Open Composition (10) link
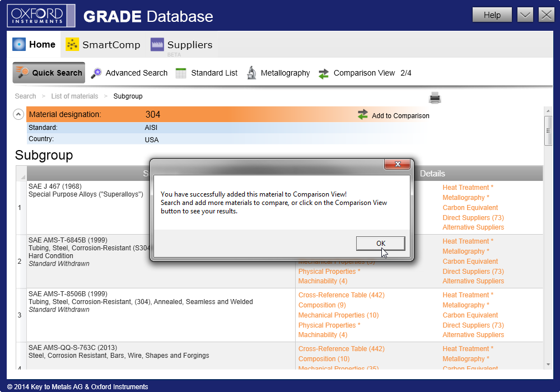 pos(324,359)
